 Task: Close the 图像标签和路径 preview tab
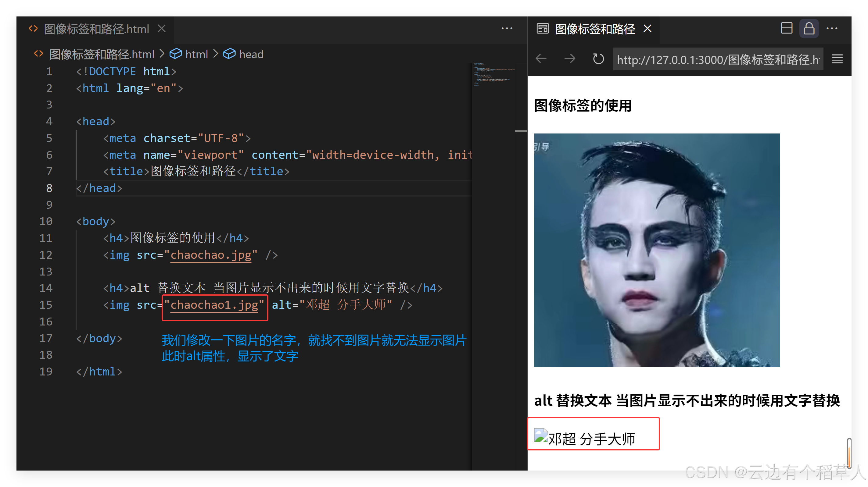(647, 29)
